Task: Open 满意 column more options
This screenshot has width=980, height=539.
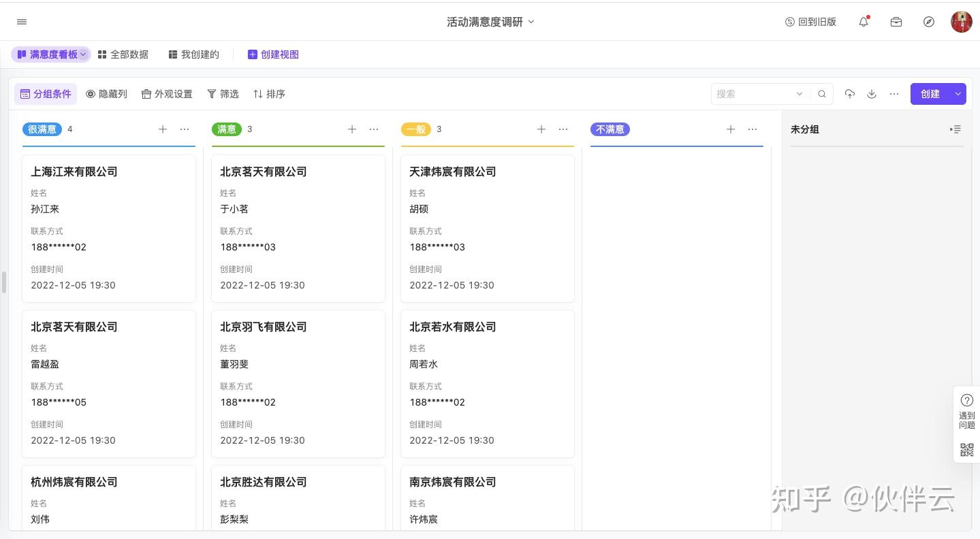Action: [374, 129]
